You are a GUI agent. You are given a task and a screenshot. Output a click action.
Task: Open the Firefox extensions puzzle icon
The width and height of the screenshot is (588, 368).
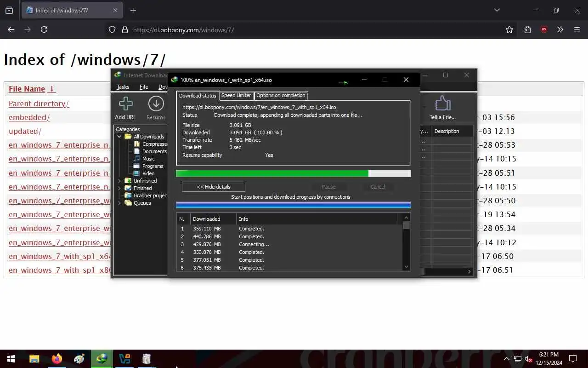click(x=527, y=29)
